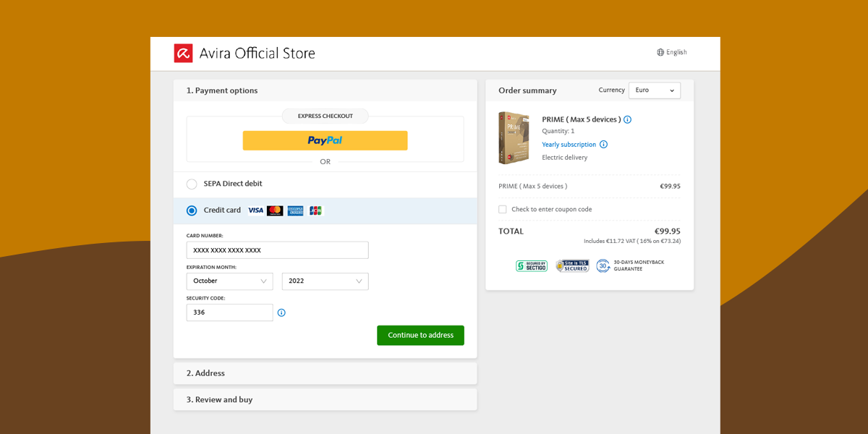Open the security code info tooltip icon
The width and height of the screenshot is (868, 434).
(x=281, y=312)
